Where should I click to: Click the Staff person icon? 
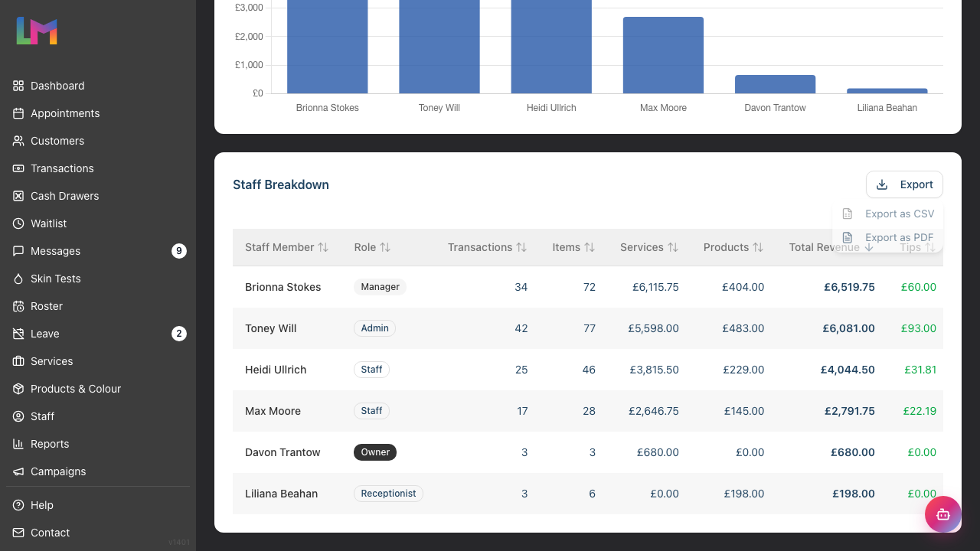coord(18,416)
